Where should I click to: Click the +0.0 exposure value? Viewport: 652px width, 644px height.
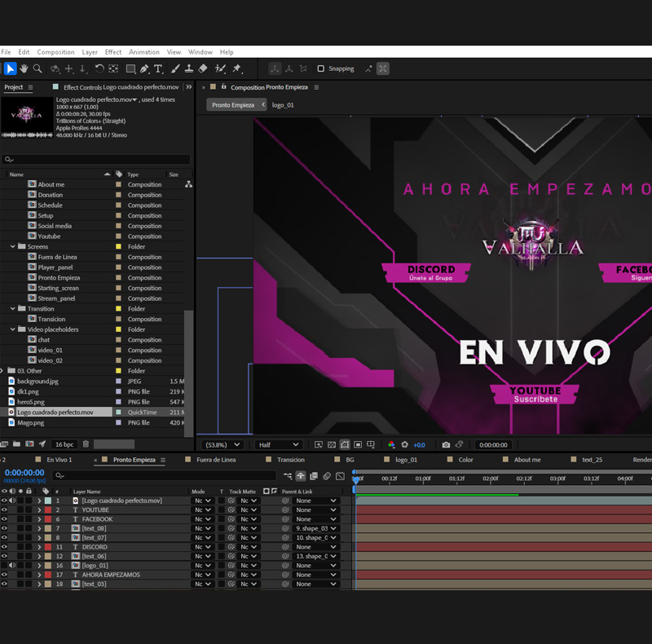[x=419, y=445]
